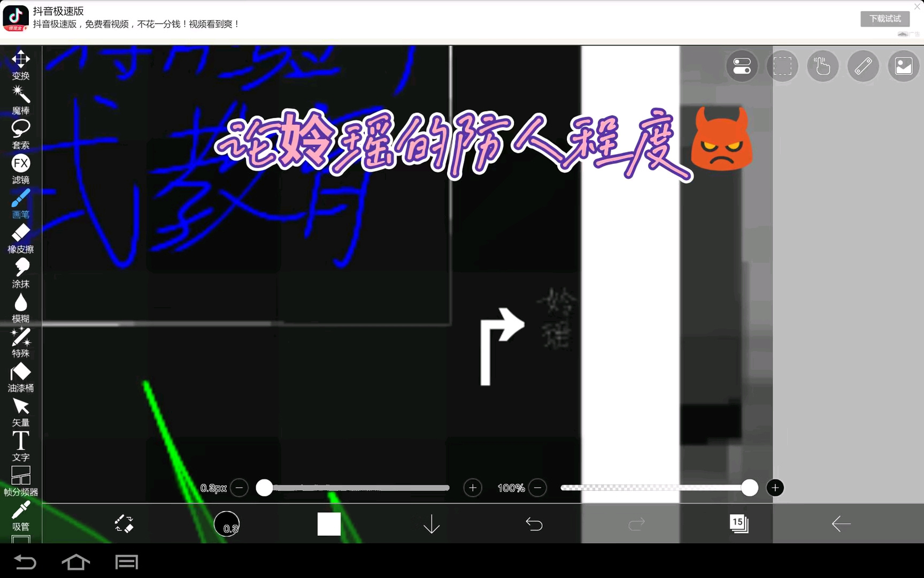
Task: Select the 魔棒 magic wand tool
Action: click(21, 100)
